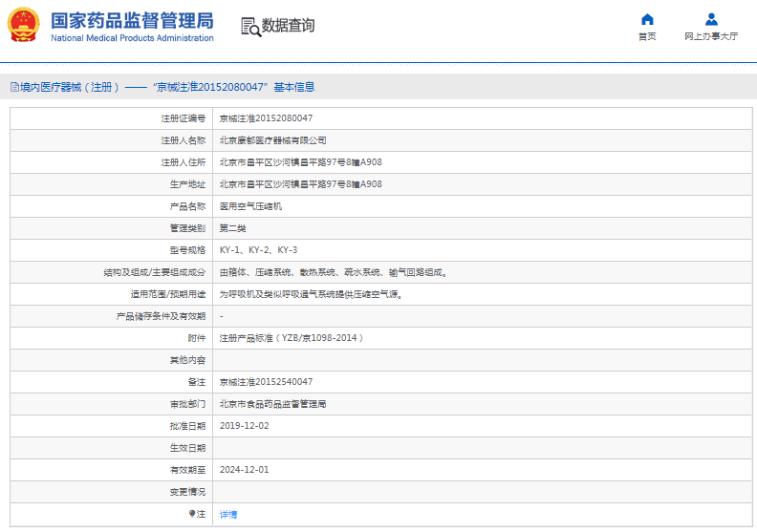Click the national emblem logo

point(24,25)
